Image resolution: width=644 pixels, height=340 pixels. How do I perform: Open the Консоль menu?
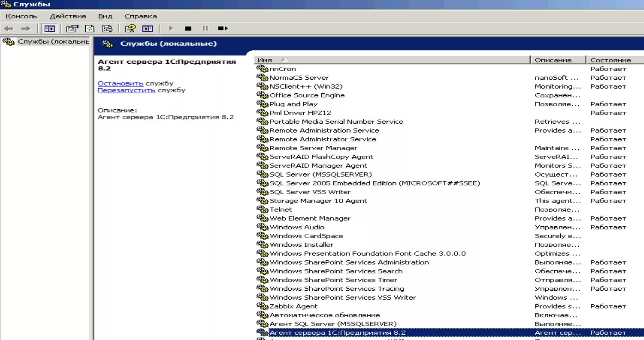pos(22,16)
